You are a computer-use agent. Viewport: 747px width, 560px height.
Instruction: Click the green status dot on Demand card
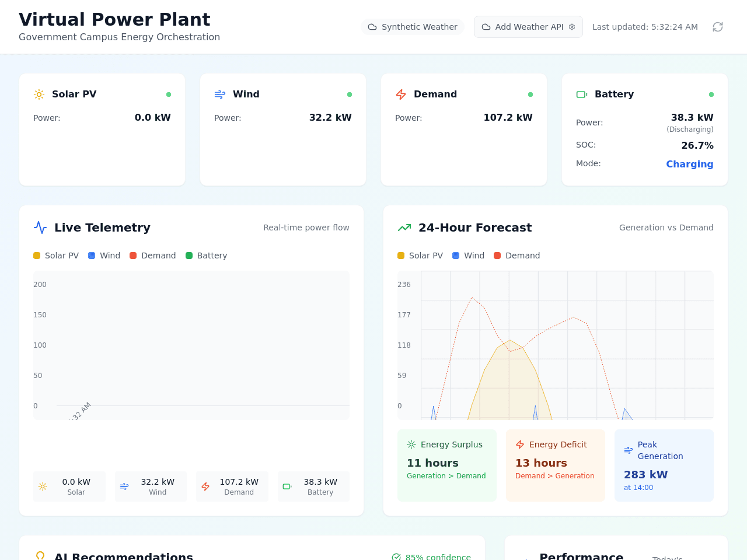[530, 94]
